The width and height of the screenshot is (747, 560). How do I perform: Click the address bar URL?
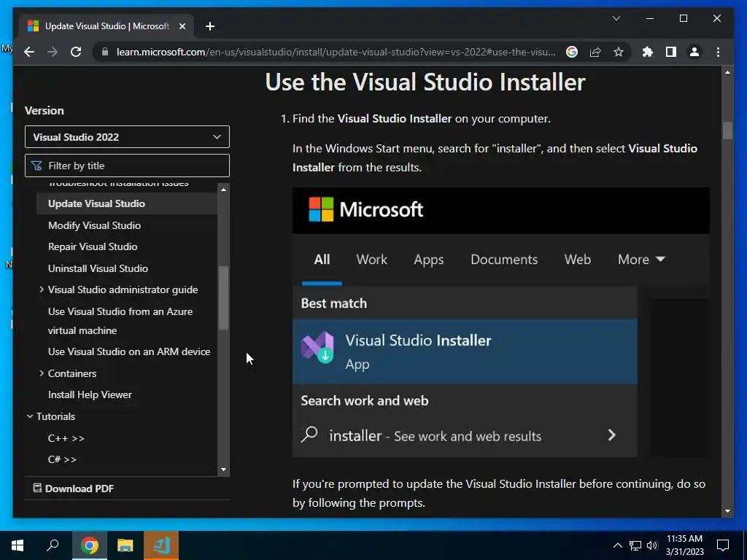(x=336, y=52)
